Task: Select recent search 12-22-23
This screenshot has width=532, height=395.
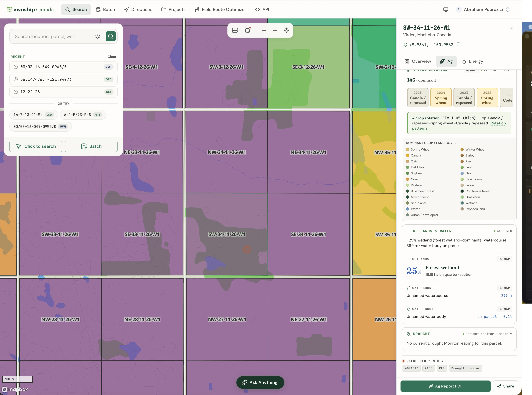Action: 63,92
